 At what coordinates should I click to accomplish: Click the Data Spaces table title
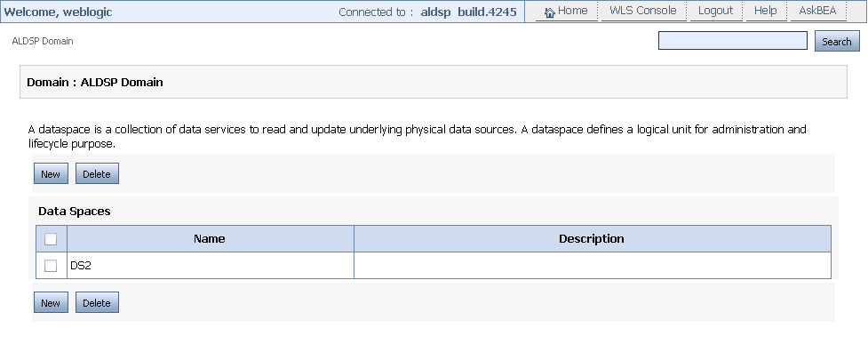(x=74, y=212)
